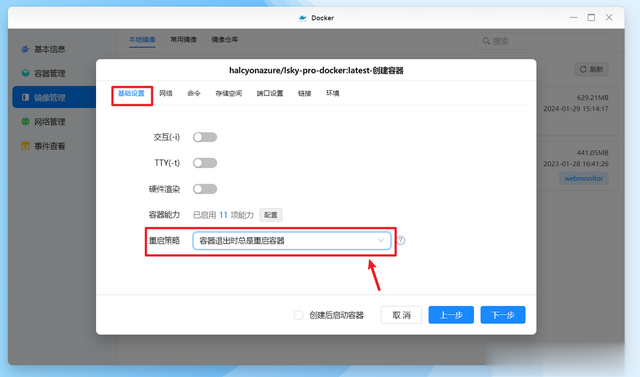Toggle the 硬件渲染 switch
640x377 pixels.
coord(205,189)
